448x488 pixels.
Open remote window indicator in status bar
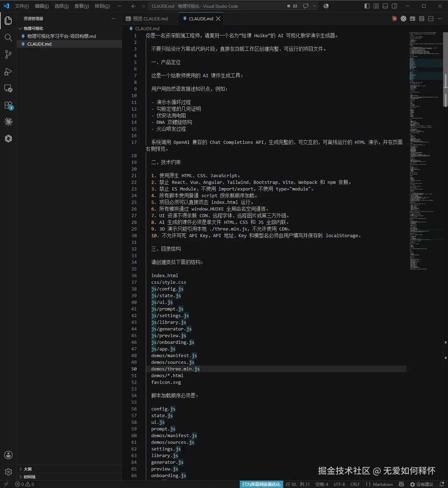click(6, 484)
